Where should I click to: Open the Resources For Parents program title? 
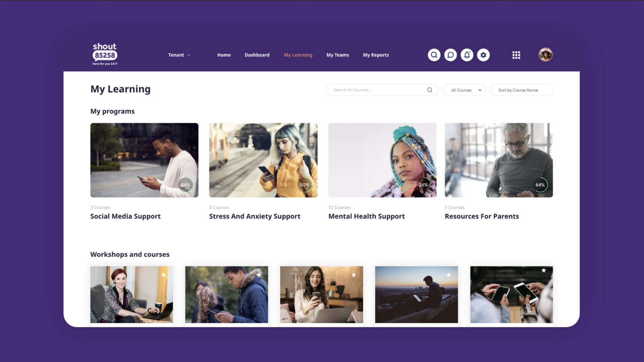pyautogui.click(x=482, y=216)
